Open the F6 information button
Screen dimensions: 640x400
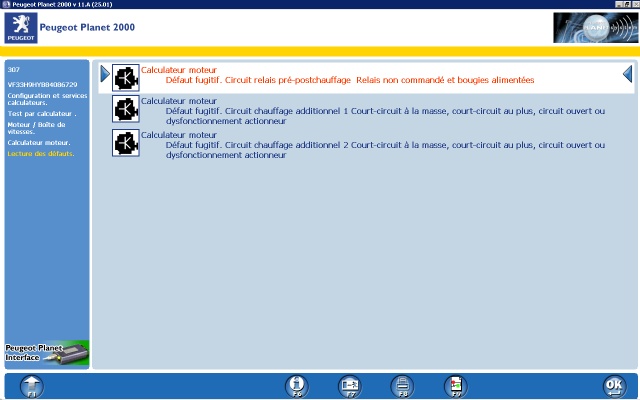297,386
